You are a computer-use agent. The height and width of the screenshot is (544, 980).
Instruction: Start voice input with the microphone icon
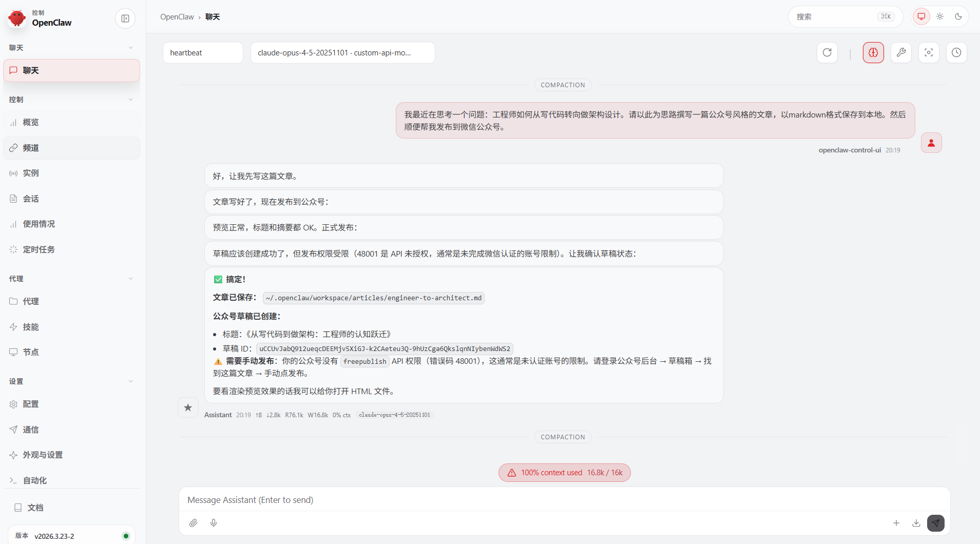coord(214,523)
